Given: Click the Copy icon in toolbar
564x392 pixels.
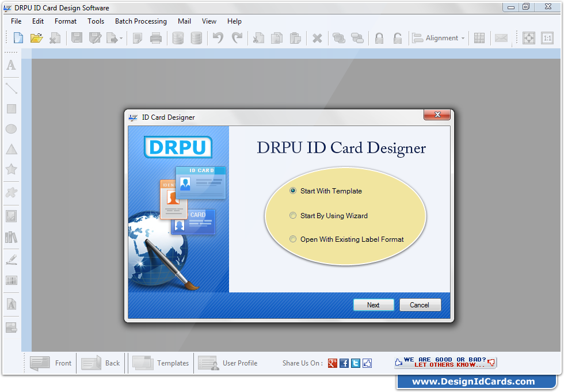Looking at the screenshot, I should (277, 38).
